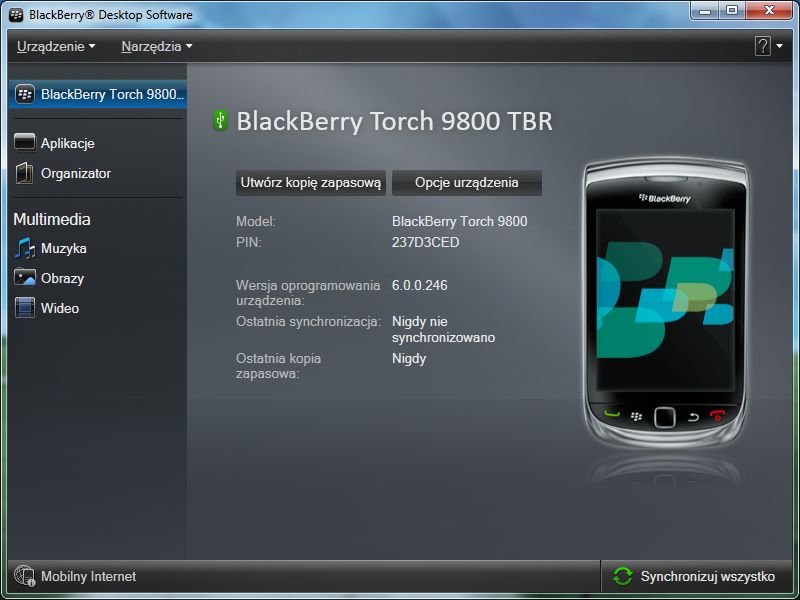Click the BlackBerry Torch 9800 TBR heading

click(394, 121)
